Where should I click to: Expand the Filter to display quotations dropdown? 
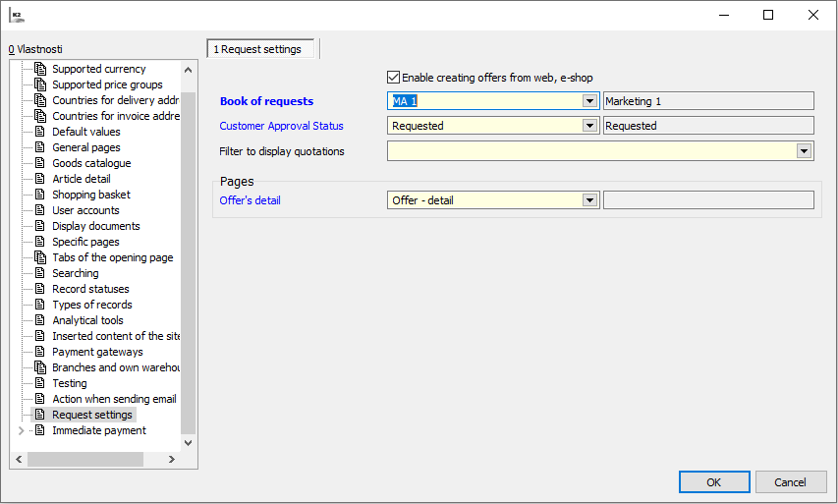pos(805,151)
